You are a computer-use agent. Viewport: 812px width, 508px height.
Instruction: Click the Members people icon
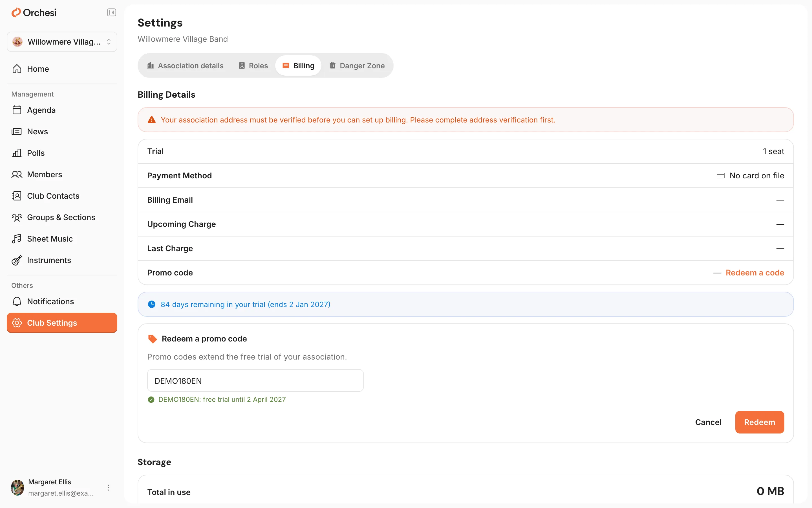point(17,174)
